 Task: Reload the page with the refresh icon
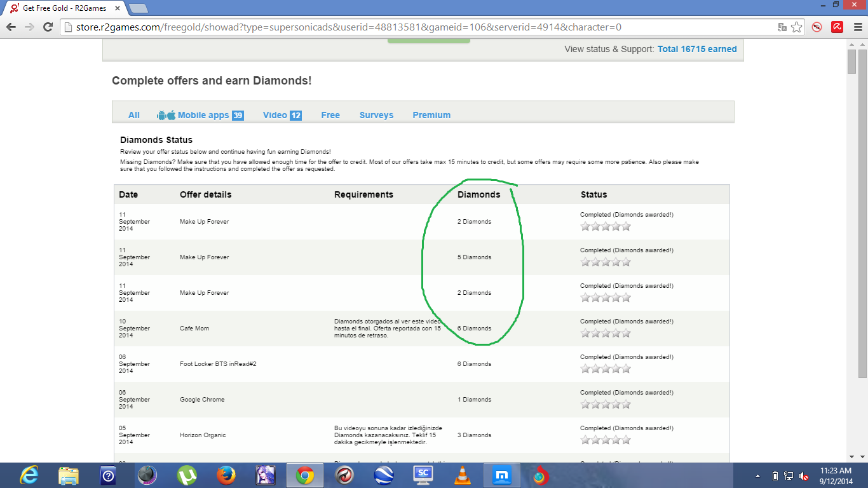(48, 27)
